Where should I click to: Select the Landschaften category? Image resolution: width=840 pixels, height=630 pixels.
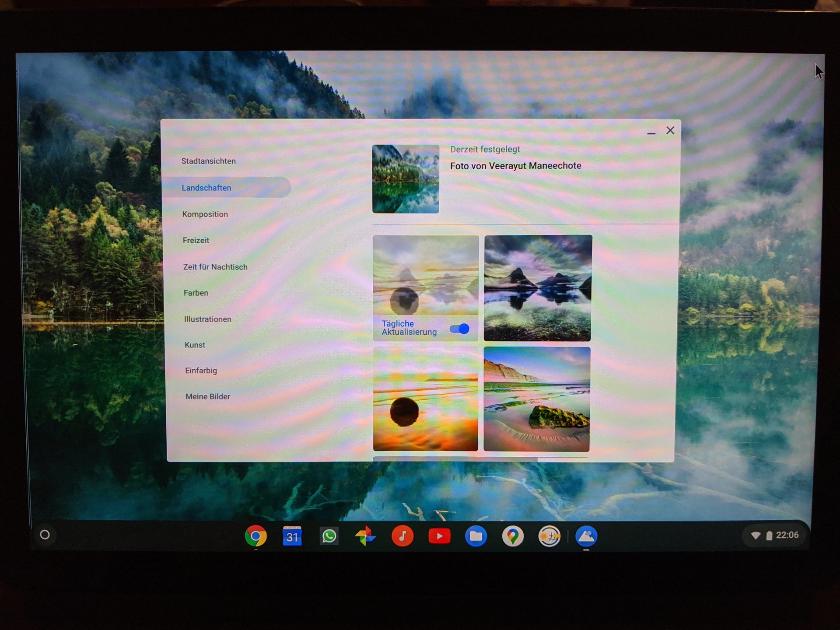coord(226,187)
